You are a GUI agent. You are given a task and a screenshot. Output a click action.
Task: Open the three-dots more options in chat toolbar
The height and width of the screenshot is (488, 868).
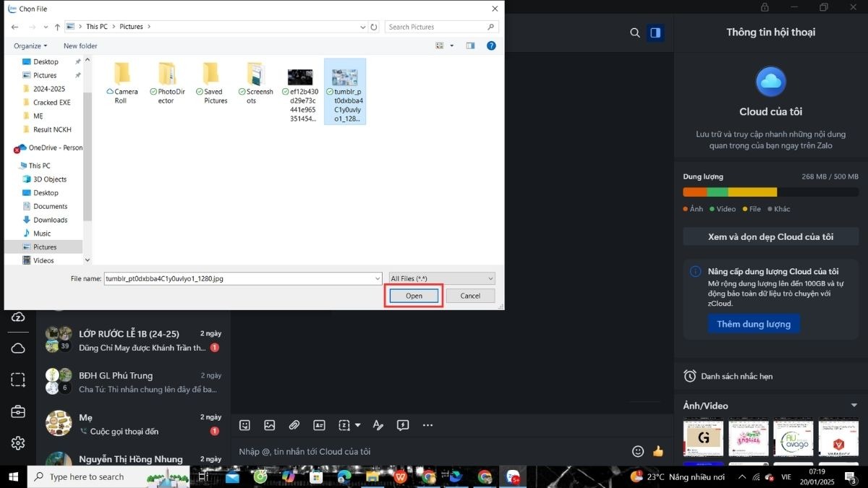pyautogui.click(x=427, y=425)
